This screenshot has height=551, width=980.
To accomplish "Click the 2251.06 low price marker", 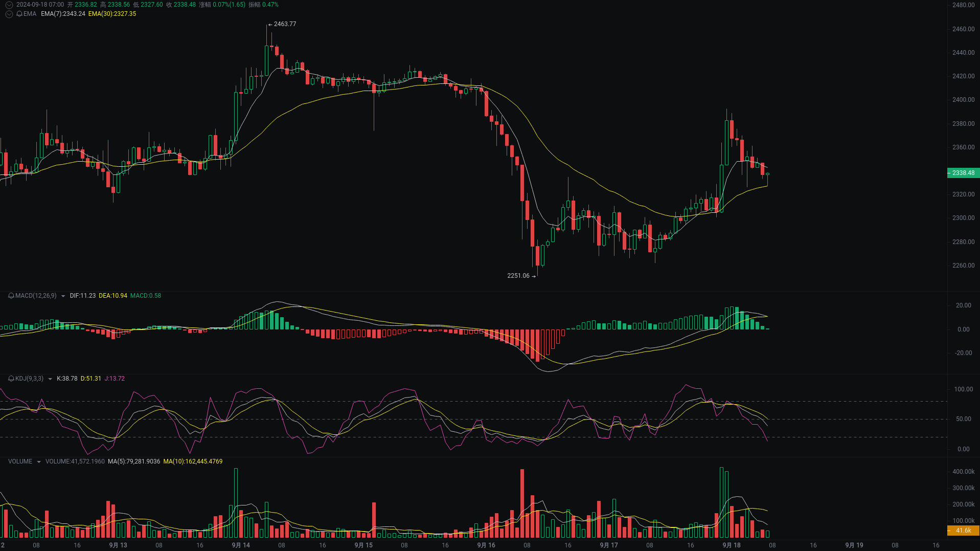I will [x=521, y=276].
